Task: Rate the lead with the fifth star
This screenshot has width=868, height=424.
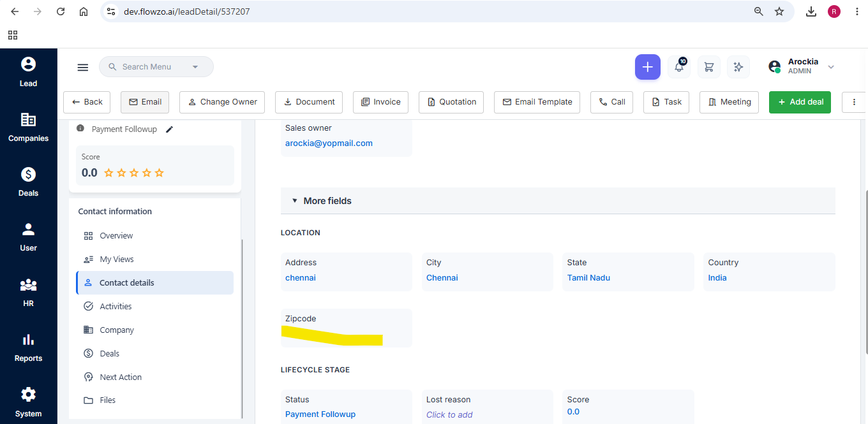Action: tap(160, 173)
